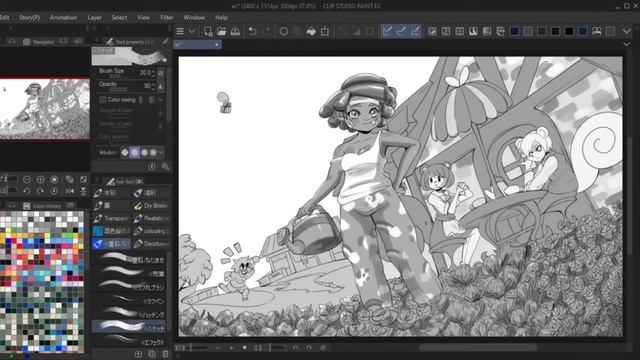Click the Opacity value stepper
Screen dimensions: 640x360
(153, 86)
